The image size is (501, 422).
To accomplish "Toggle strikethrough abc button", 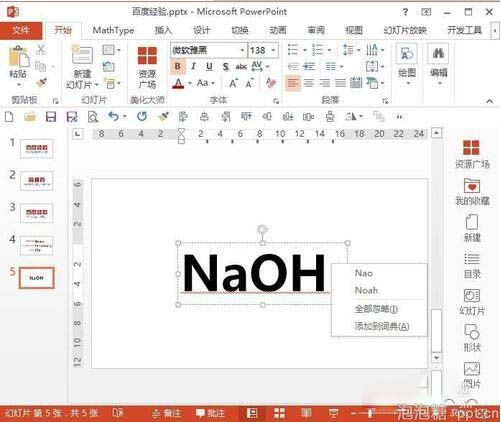I will [241, 67].
